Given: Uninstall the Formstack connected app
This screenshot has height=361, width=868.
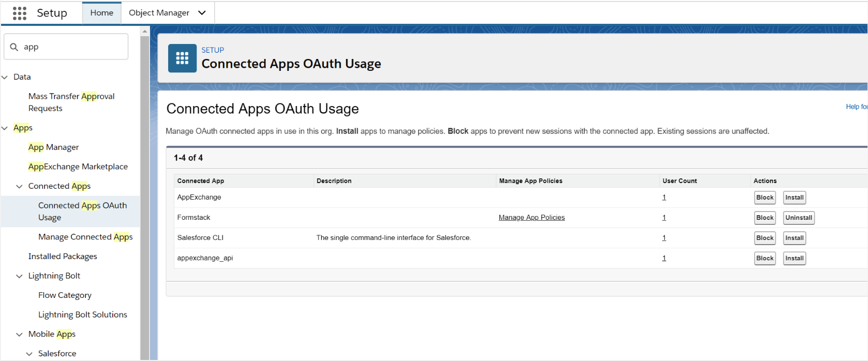Looking at the screenshot, I should [x=798, y=218].
